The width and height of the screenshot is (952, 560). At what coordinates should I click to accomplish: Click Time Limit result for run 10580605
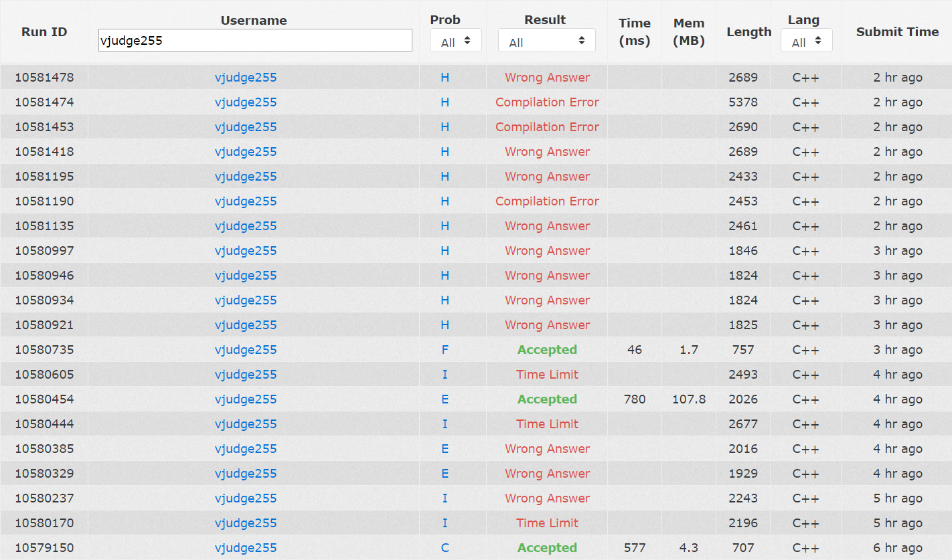coord(547,375)
